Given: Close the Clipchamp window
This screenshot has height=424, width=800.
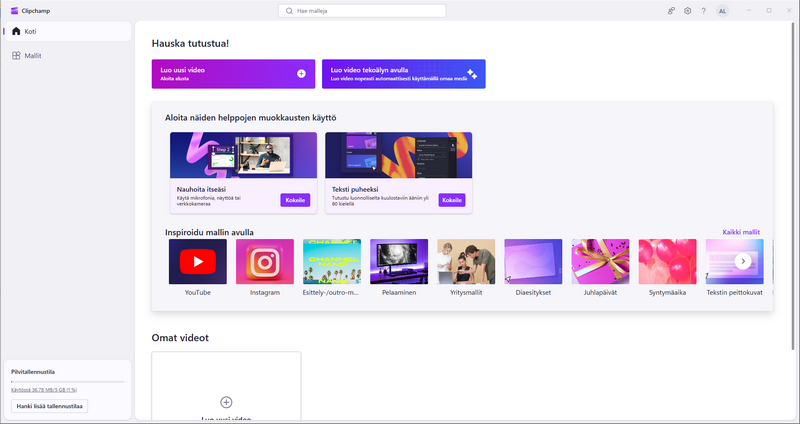Looking at the screenshot, I should pyautogui.click(x=789, y=11).
